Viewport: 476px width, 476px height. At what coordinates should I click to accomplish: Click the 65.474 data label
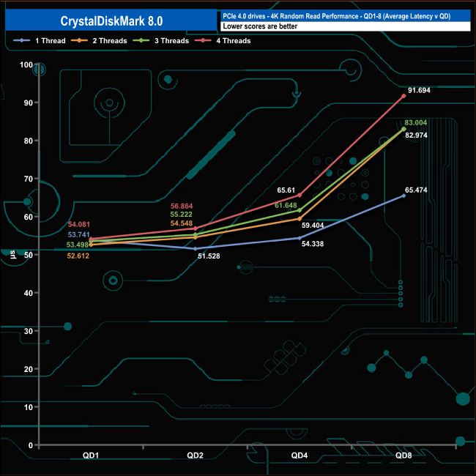click(416, 190)
